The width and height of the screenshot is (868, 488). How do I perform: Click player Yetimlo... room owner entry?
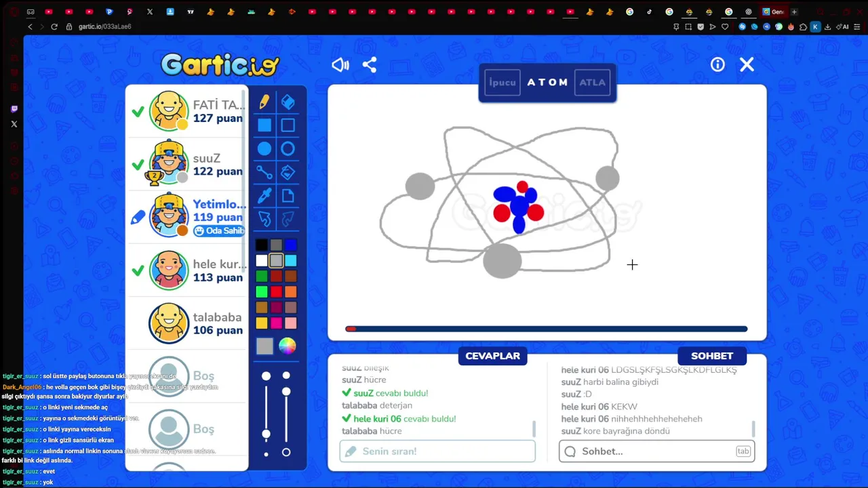point(186,217)
